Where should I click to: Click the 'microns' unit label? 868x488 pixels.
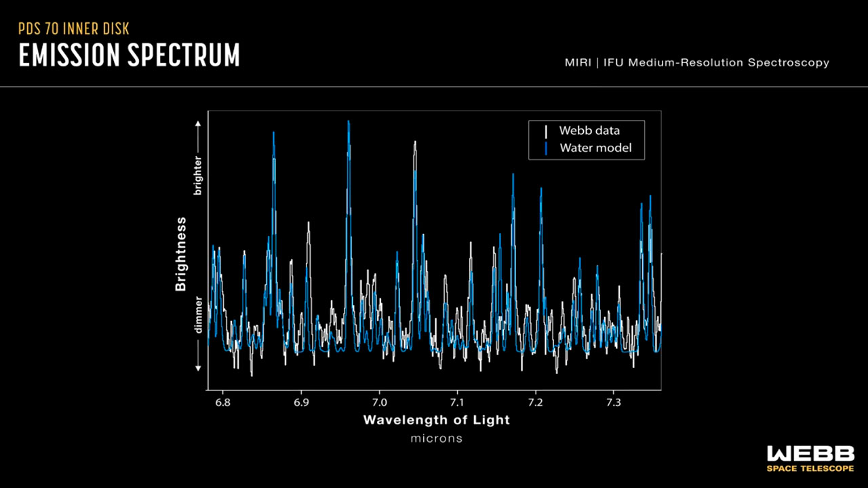[436, 439]
